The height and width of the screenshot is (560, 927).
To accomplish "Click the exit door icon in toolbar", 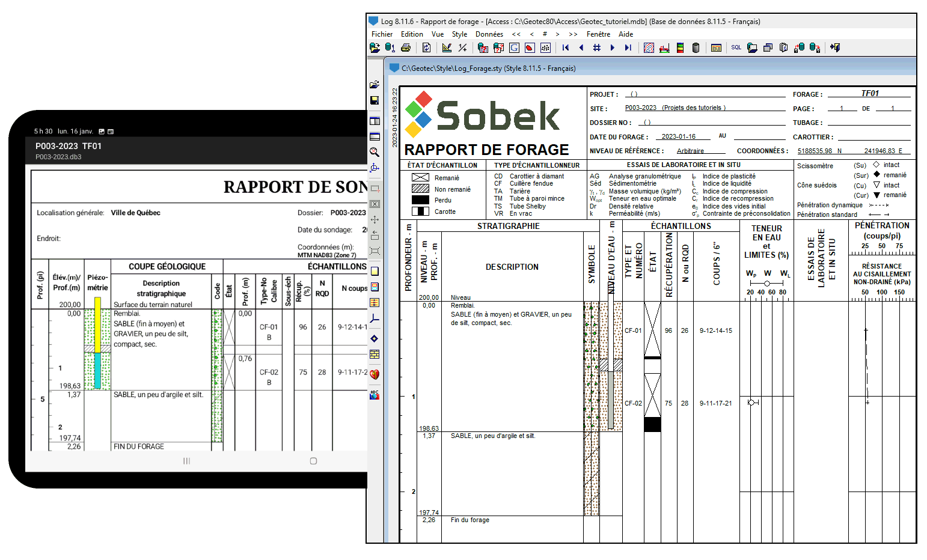I will [835, 47].
